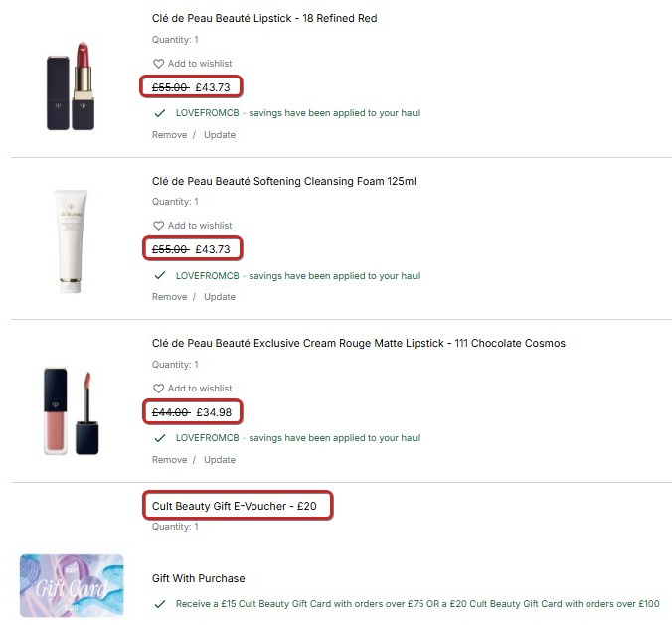Open the Cult Beauty Gift Card image

point(72,585)
